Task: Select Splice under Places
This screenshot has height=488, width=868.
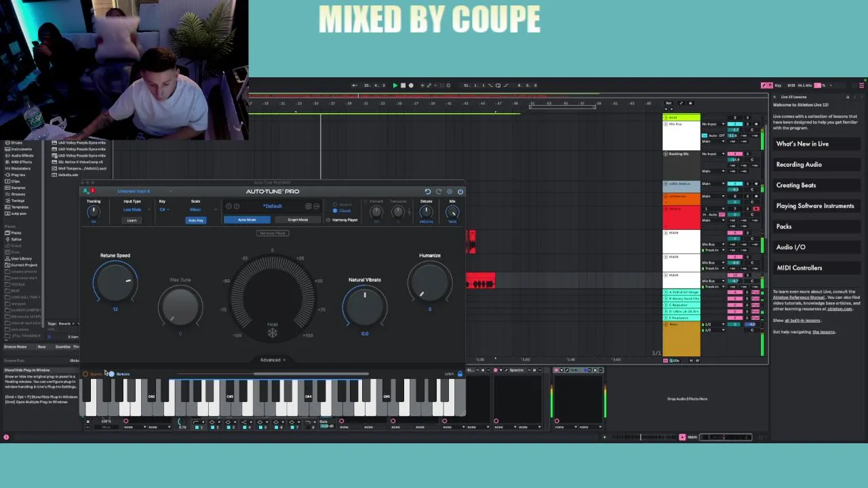Action: 15,239
